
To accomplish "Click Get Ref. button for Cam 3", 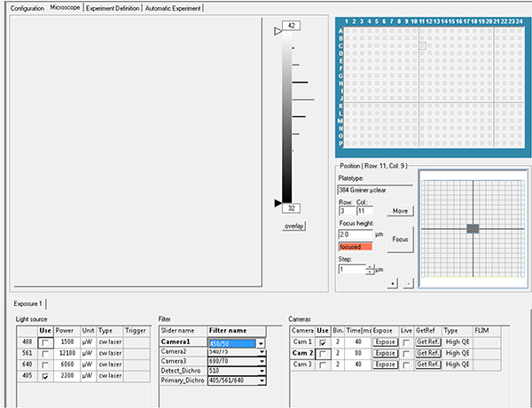I will pos(428,365).
